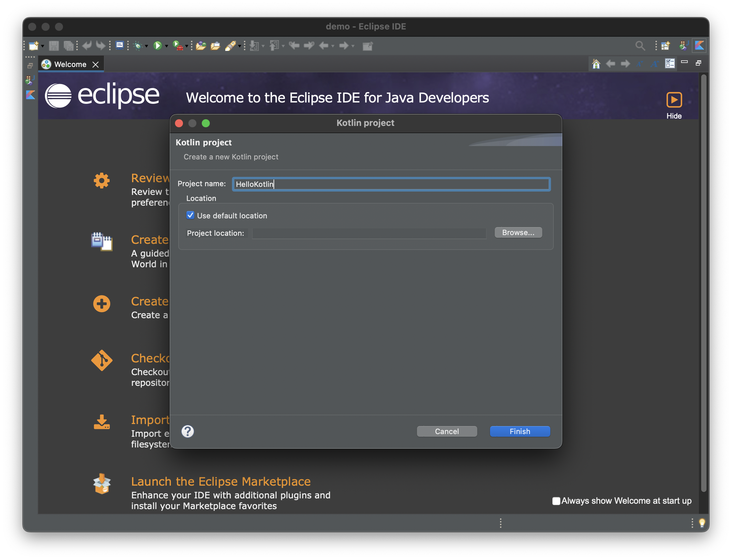The width and height of the screenshot is (732, 560).
Task: Open the Debug dropdown arrow
Action: click(x=146, y=46)
